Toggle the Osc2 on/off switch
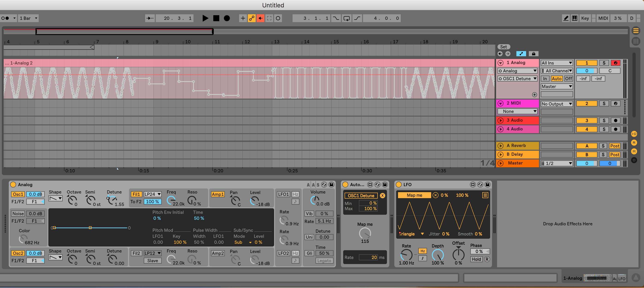This screenshot has width=644, height=288. [18, 253]
